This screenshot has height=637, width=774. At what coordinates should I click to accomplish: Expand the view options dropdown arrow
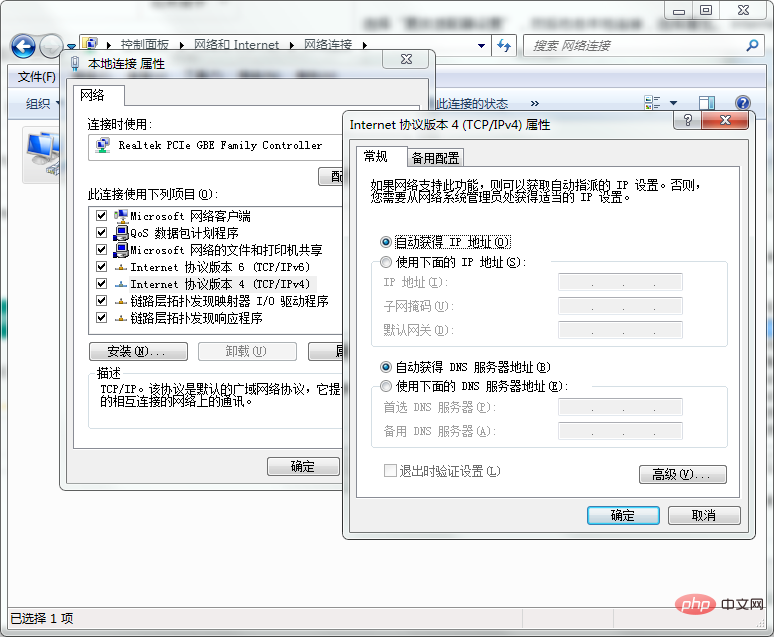tap(673, 103)
